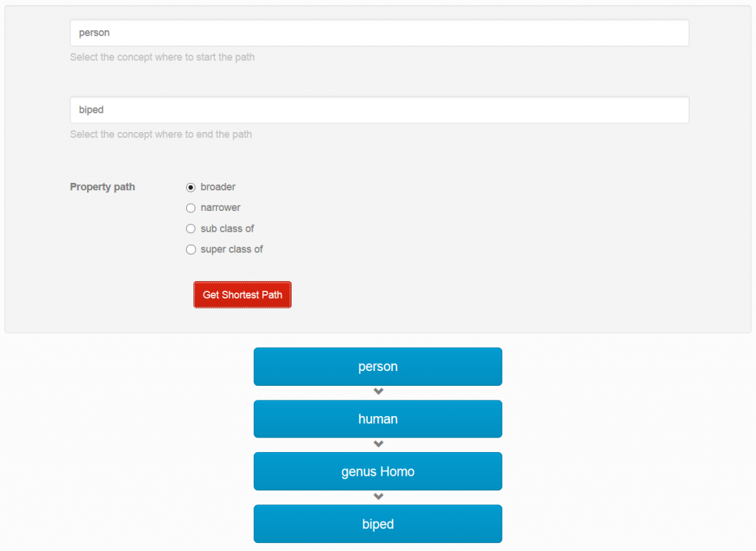
Task: Click the 'narrower' option label text
Action: pos(221,208)
